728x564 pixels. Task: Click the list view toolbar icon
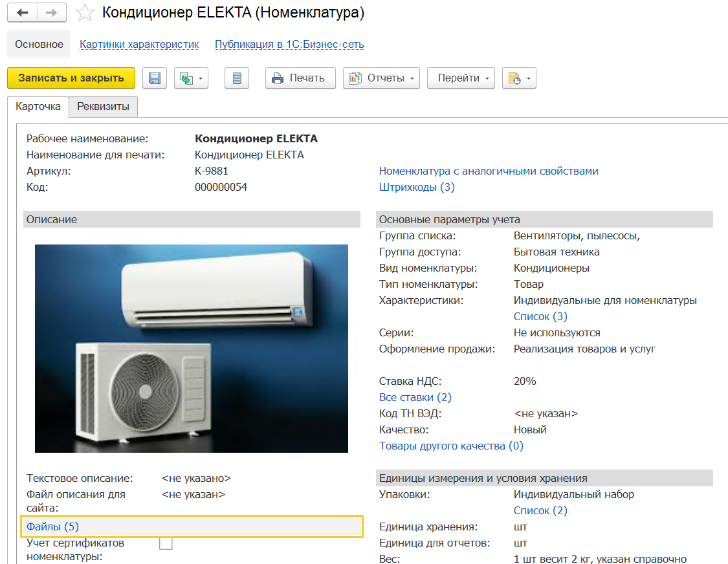click(x=237, y=78)
